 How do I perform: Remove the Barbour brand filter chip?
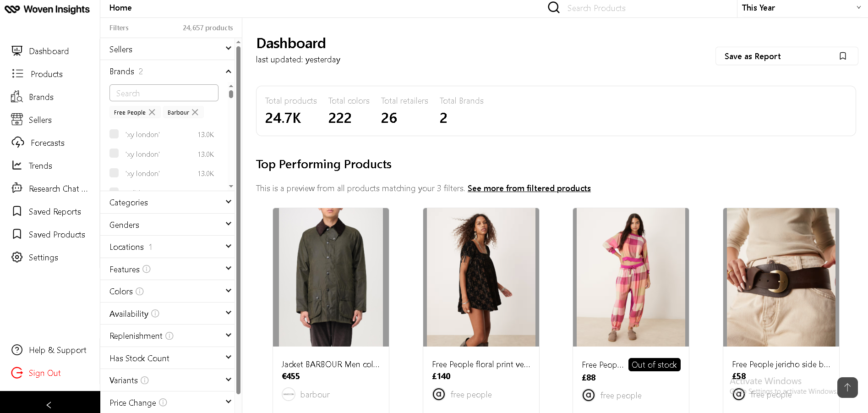[x=195, y=112]
